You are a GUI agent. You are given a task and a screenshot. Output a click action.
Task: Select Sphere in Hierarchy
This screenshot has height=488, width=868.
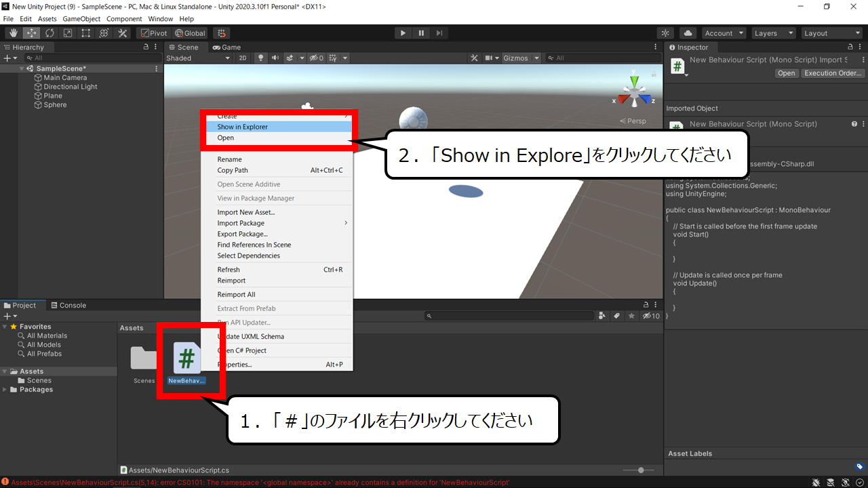click(x=55, y=105)
